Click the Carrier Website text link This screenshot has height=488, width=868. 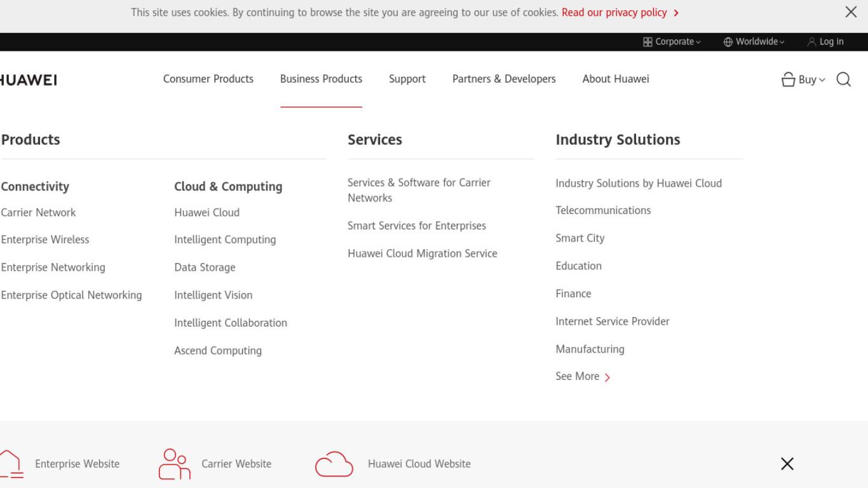(236, 464)
